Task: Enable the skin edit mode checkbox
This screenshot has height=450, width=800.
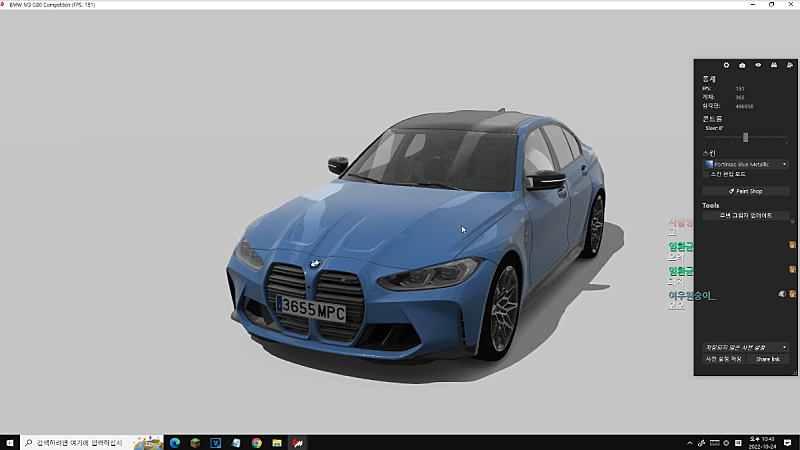Action: 706,174
